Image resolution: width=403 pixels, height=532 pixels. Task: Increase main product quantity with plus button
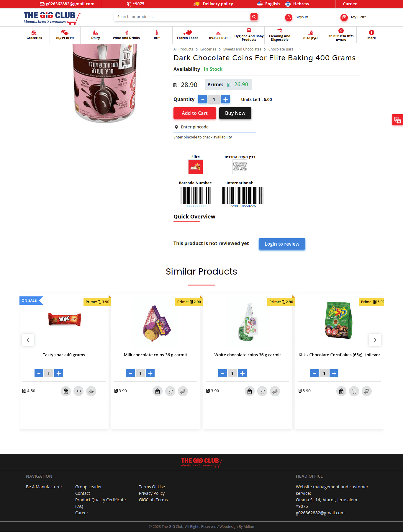[x=225, y=99]
